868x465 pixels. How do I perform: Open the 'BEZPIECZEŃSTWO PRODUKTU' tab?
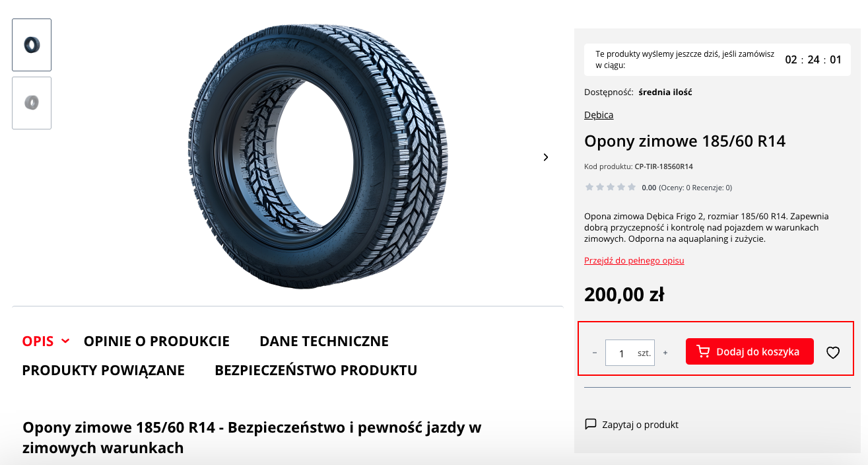pyautogui.click(x=316, y=371)
